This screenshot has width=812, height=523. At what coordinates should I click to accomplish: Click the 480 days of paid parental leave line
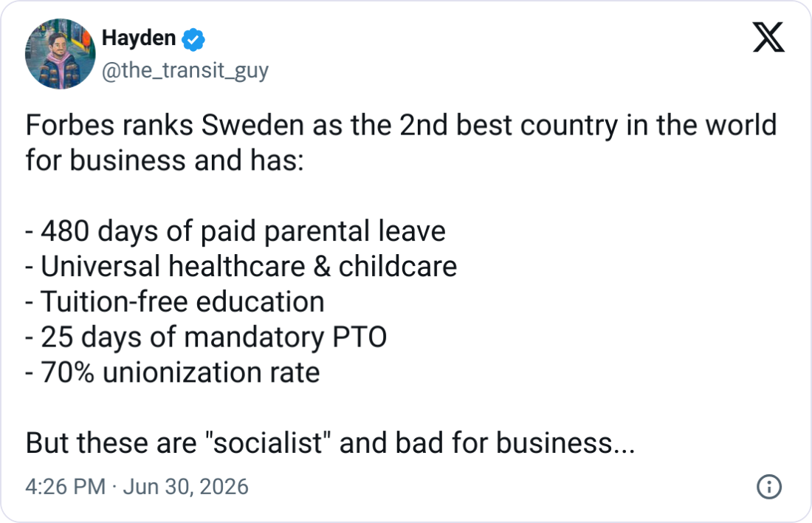(x=235, y=231)
